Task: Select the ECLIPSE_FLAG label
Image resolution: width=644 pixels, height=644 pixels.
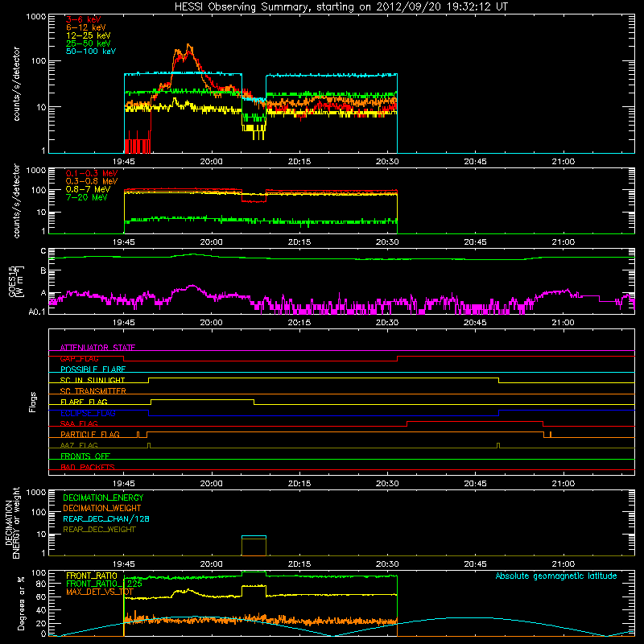Action: pos(88,413)
